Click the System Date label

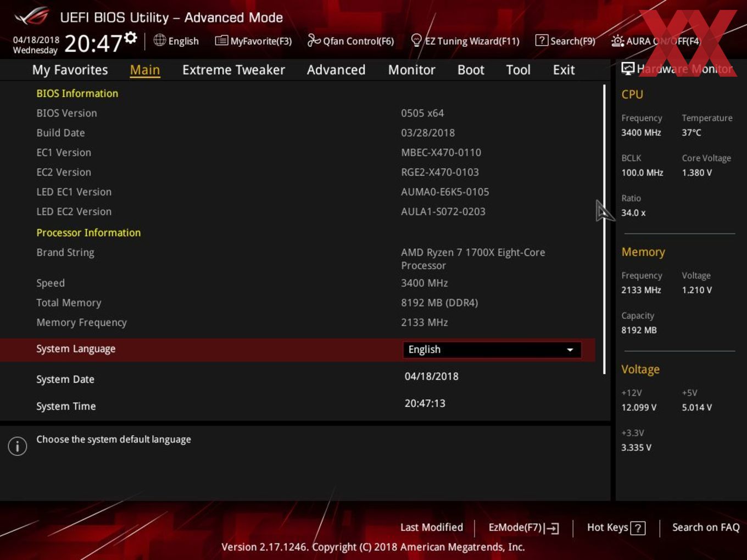[65, 379]
